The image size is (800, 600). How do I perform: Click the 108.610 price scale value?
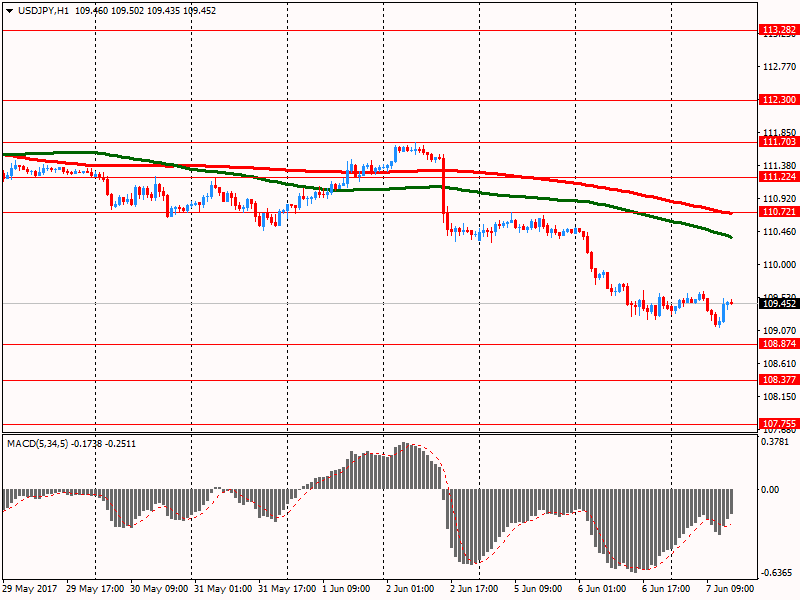pos(779,364)
